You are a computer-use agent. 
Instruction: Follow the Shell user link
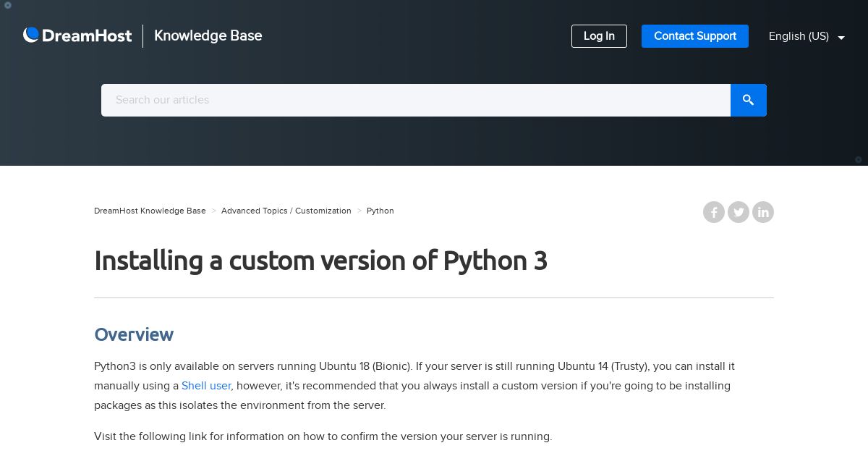(206, 386)
